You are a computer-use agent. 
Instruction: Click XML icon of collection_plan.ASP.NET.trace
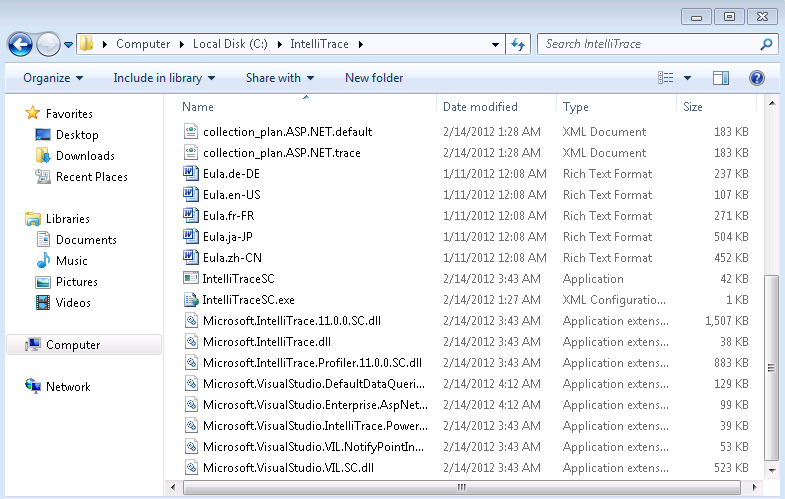[191, 152]
